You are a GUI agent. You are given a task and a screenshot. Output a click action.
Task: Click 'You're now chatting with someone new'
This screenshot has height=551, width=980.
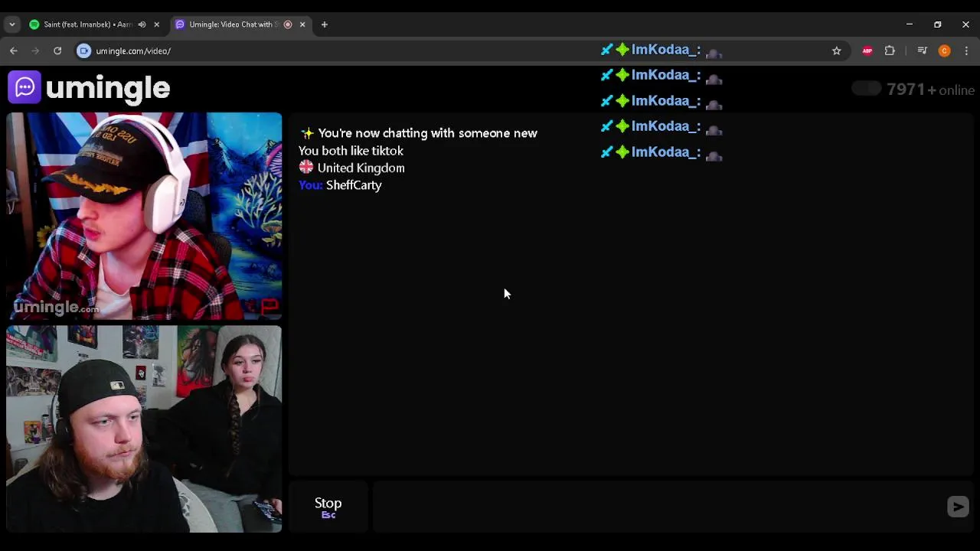[x=427, y=133]
